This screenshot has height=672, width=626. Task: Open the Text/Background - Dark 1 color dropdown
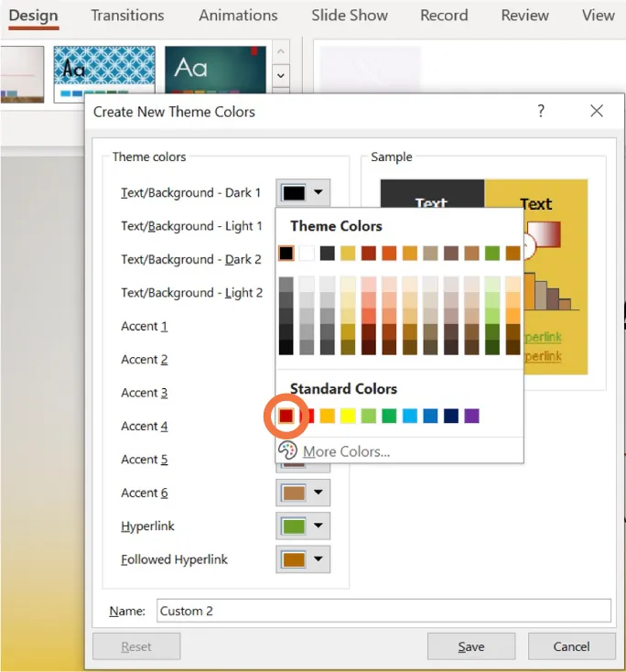tap(303, 193)
